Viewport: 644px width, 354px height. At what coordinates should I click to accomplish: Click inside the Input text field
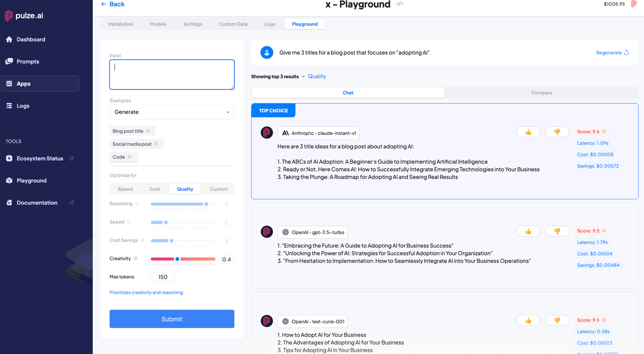[x=172, y=74]
